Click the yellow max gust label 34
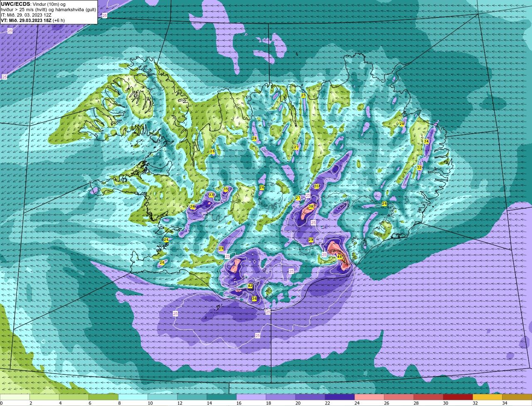532x406 pixels. pyautogui.click(x=426, y=141)
